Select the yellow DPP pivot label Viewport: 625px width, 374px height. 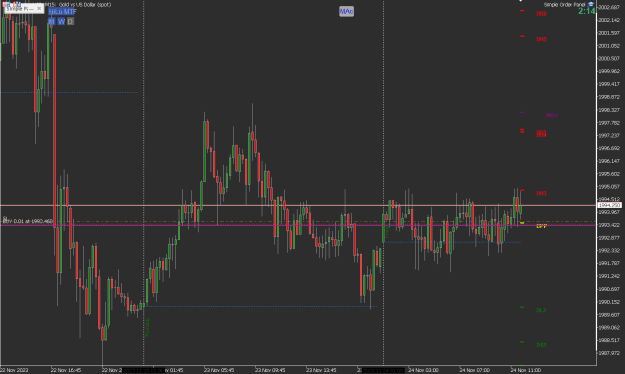click(542, 226)
